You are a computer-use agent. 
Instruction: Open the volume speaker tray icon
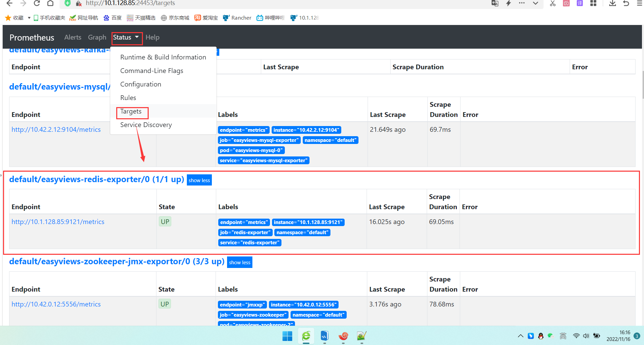point(586,336)
